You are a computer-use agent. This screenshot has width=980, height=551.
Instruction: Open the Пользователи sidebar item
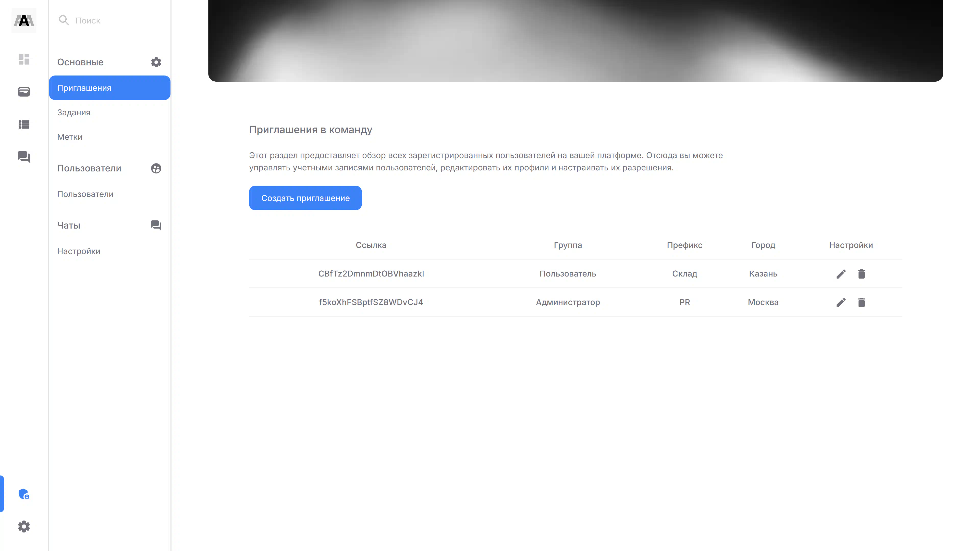pos(109,194)
